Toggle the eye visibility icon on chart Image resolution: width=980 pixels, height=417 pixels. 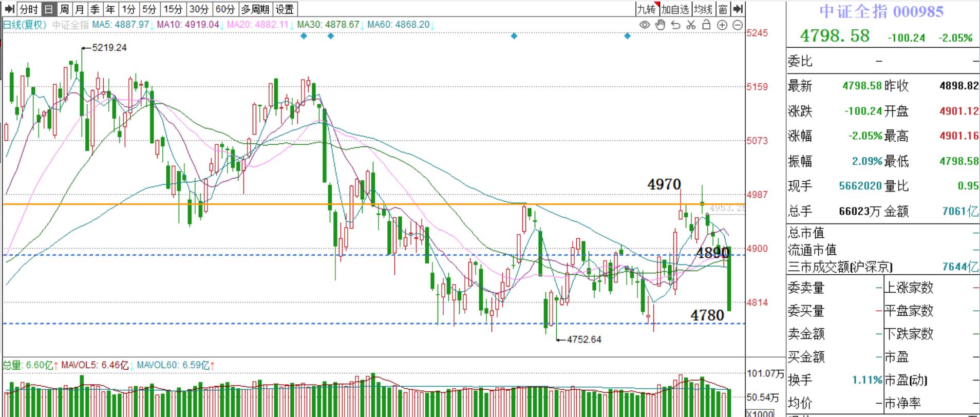point(645,25)
